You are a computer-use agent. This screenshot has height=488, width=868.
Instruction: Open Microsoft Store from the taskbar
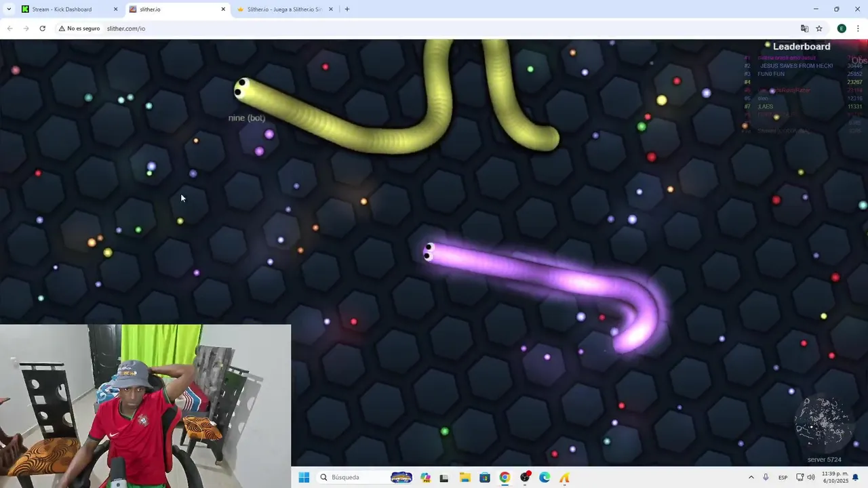pos(484,477)
